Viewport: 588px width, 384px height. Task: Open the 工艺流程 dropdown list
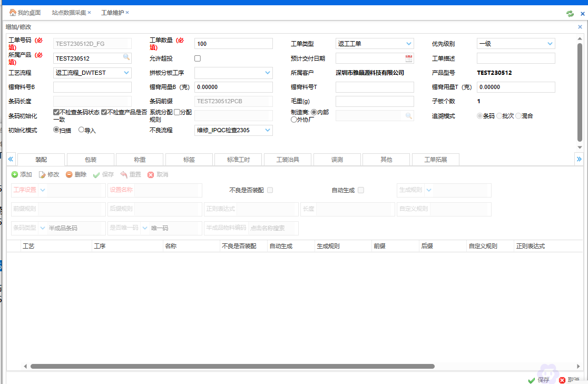[126, 73]
